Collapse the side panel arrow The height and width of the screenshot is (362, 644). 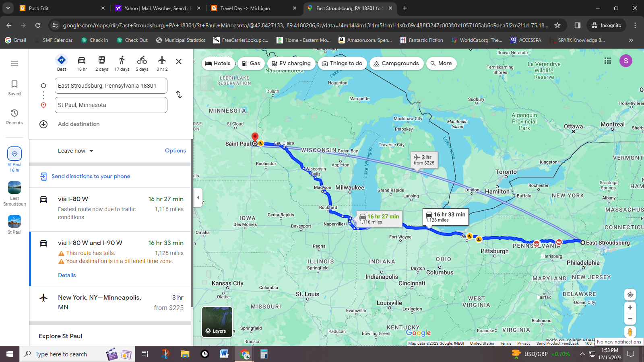coord(198,197)
